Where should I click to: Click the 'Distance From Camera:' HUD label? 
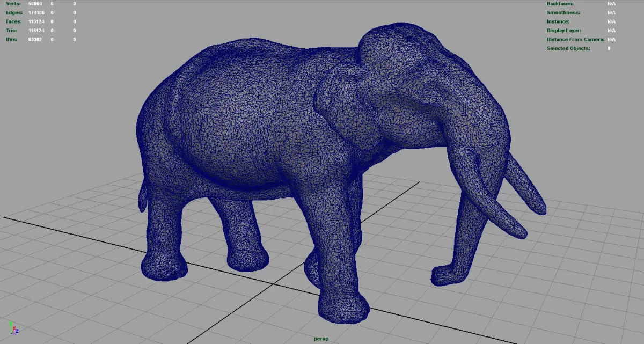click(576, 39)
